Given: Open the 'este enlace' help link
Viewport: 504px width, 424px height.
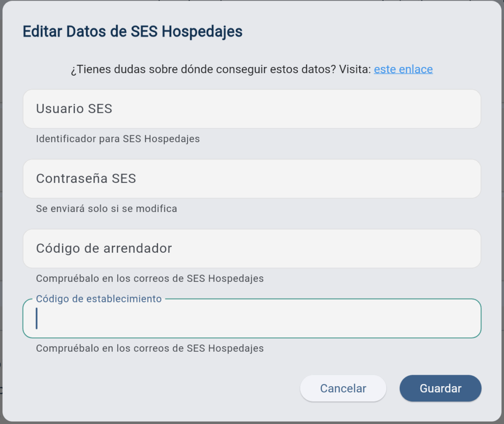Looking at the screenshot, I should pyautogui.click(x=403, y=69).
